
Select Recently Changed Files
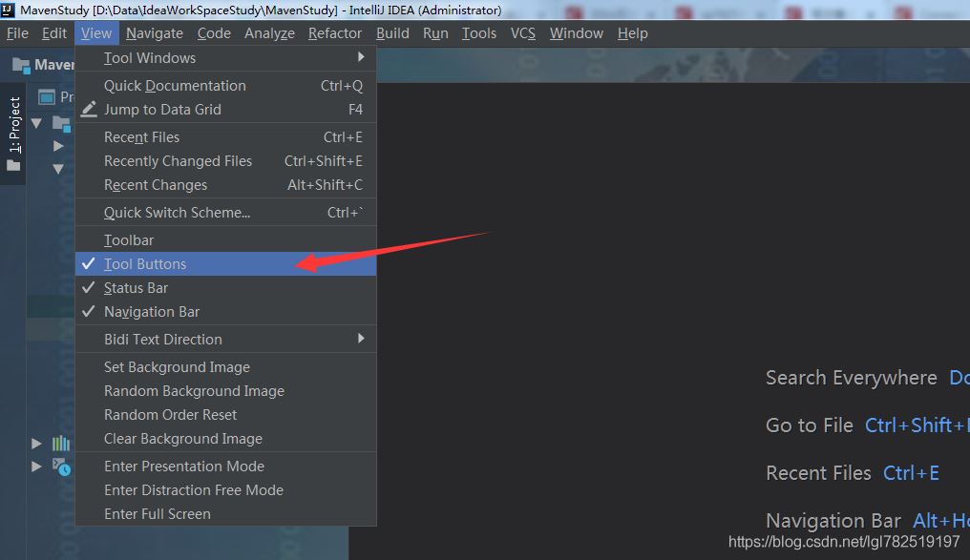[x=226, y=161]
